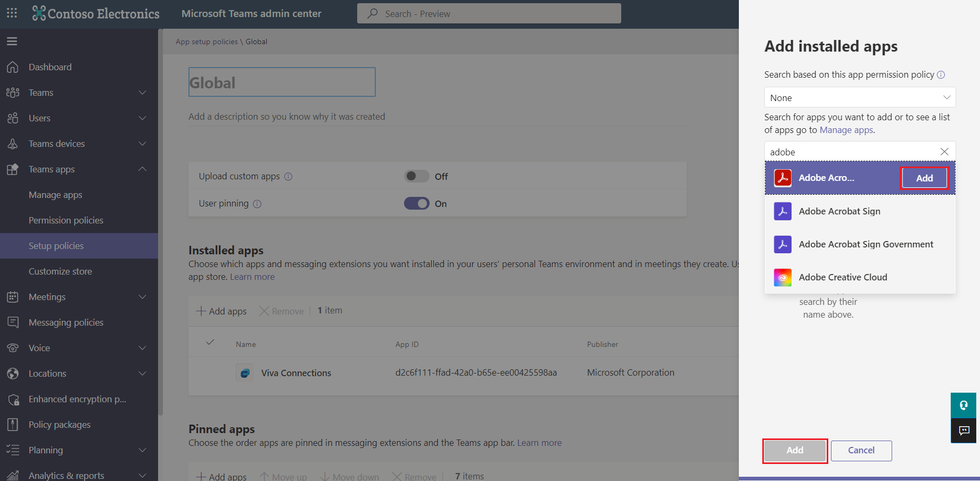Select Adobe Creative Cloud from results
This screenshot has width=980, height=481.
(x=860, y=277)
